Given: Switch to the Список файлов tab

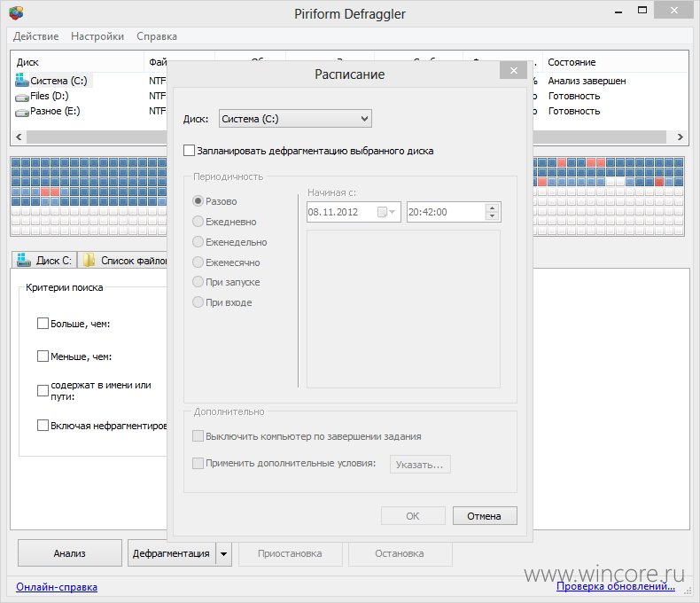Looking at the screenshot, I should click(x=123, y=260).
